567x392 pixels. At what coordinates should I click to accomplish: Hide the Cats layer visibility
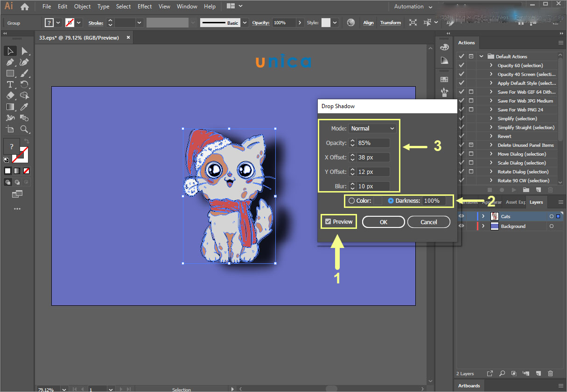461,216
